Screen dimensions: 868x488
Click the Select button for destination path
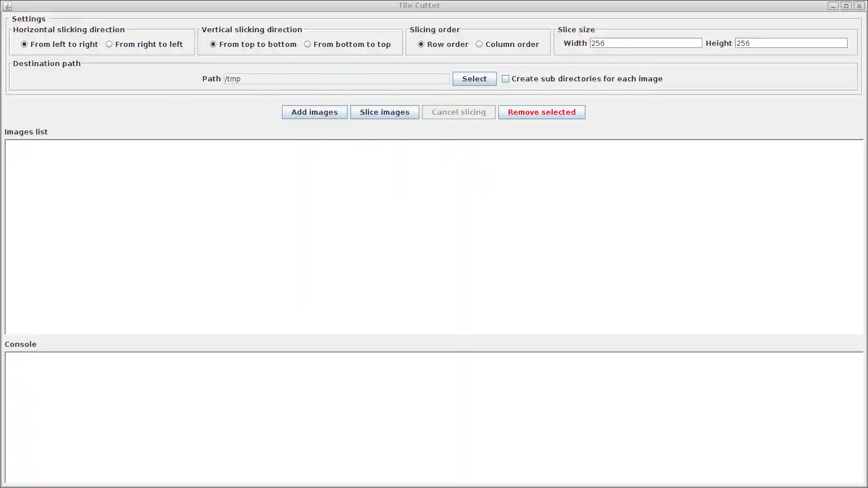pos(474,79)
